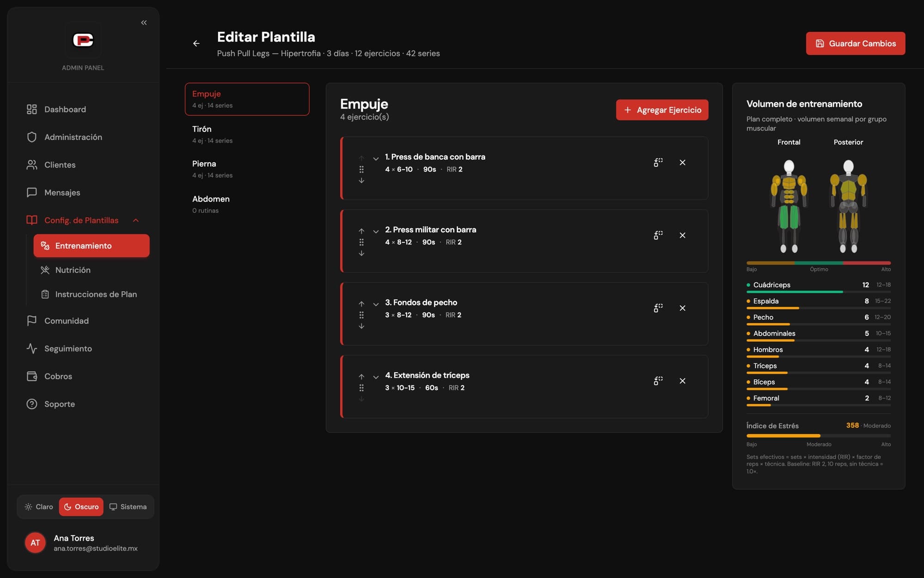Click the Cuádriceps volume bar
Image resolution: width=924 pixels, height=578 pixels.
[819, 292]
